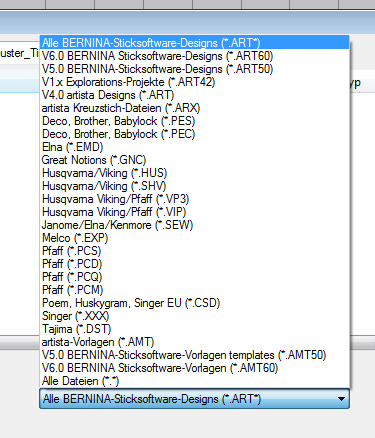Choose V6.0 BERNINA Sticksoftware-Designs (*.ART60)
Viewport: 375px width, 438px height.
tap(195, 56)
